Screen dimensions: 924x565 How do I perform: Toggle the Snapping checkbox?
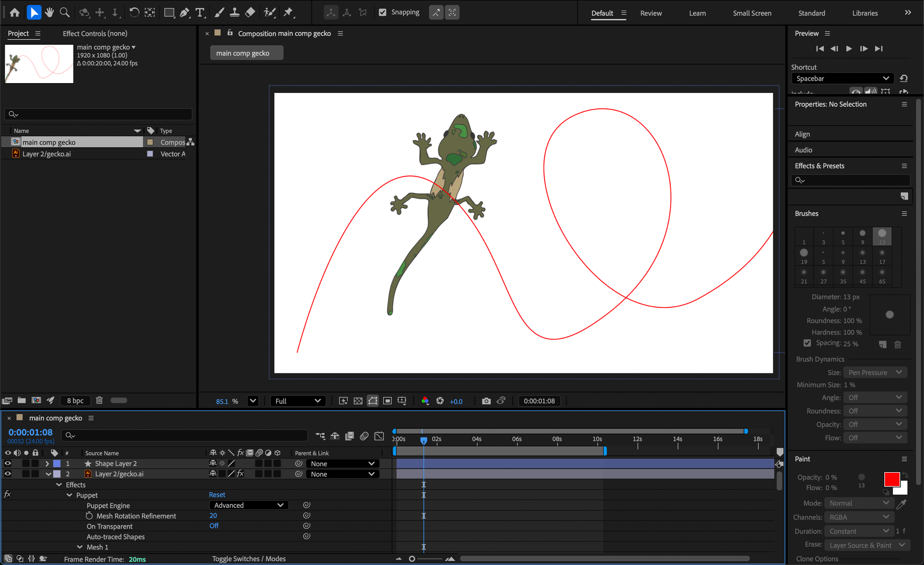tap(383, 12)
